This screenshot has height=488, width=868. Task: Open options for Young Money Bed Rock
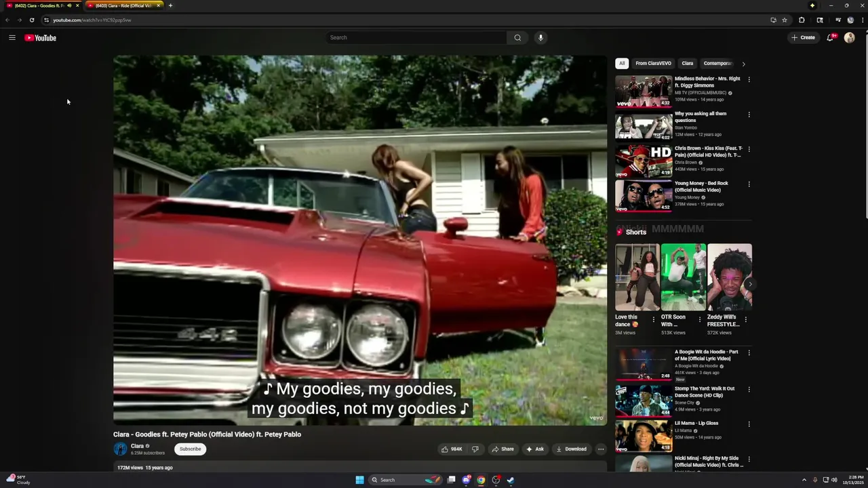pos(749,184)
